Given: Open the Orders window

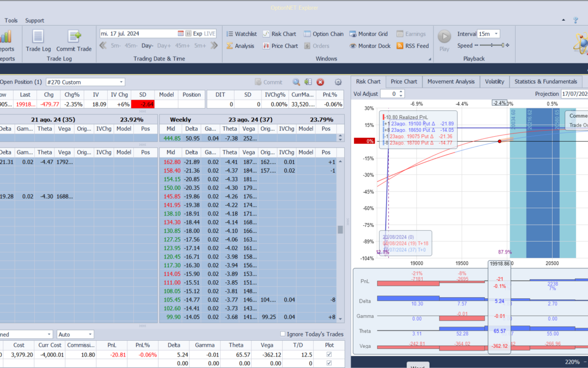Looking at the screenshot, I should [316, 46].
